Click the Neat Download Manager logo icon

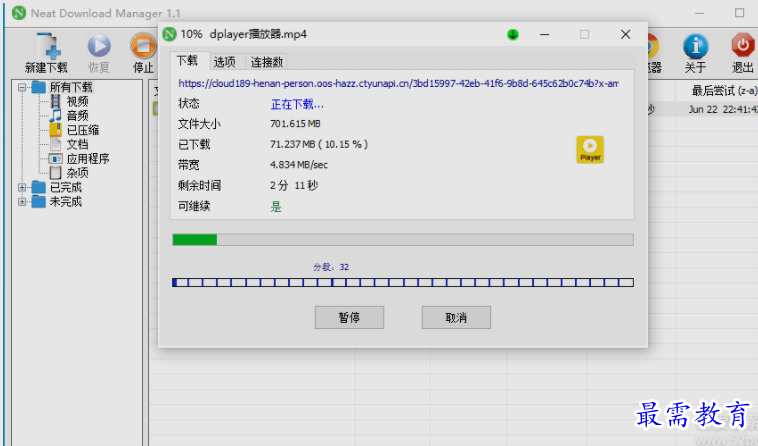[18, 13]
